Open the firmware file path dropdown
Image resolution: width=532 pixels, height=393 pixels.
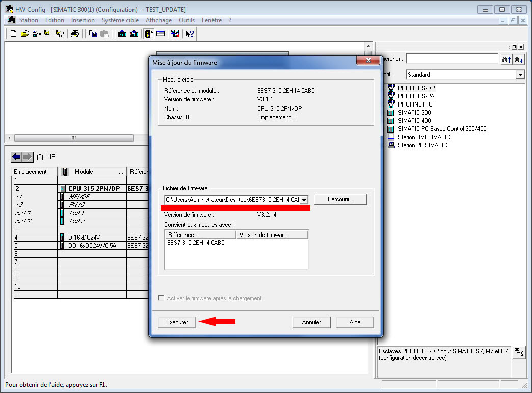[x=304, y=200]
